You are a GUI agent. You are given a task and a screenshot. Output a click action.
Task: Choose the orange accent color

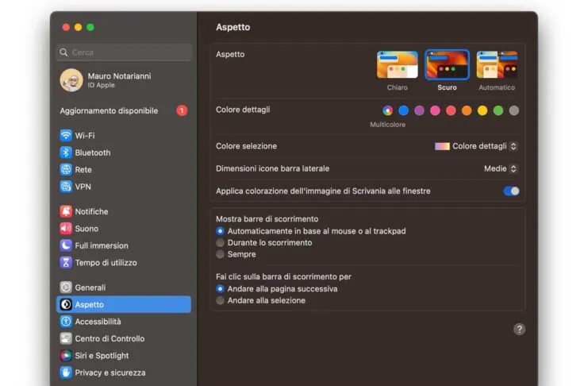(x=467, y=110)
